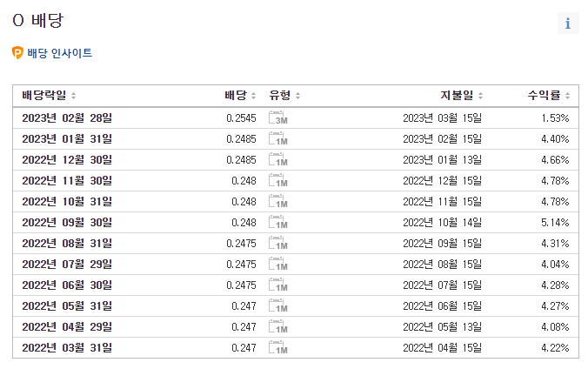Screen dimensions: 588x369
Task: Click the 1M type icon in 2023년 01월 31일 row
Action: click(x=277, y=139)
